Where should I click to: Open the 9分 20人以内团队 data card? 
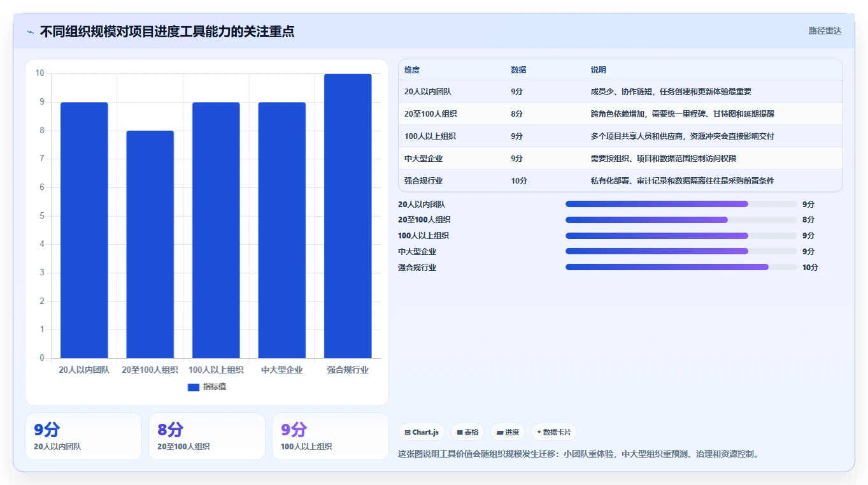[83, 436]
